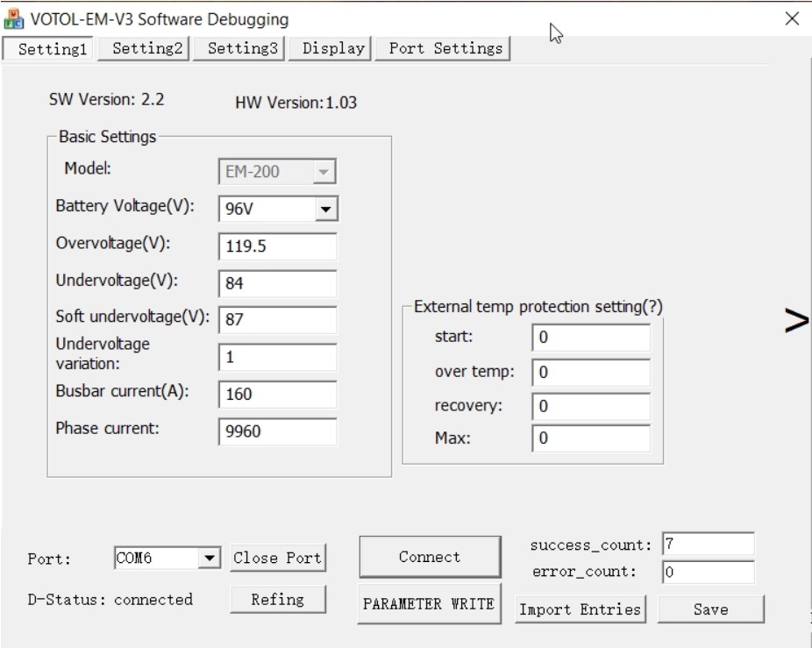Open the Display tab

(x=330, y=49)
